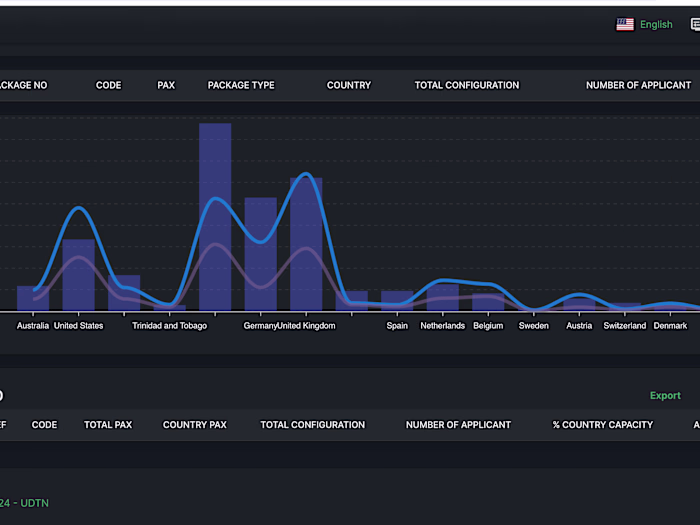
Task: Click the United Kingdom chart bar
Action: 306,244
